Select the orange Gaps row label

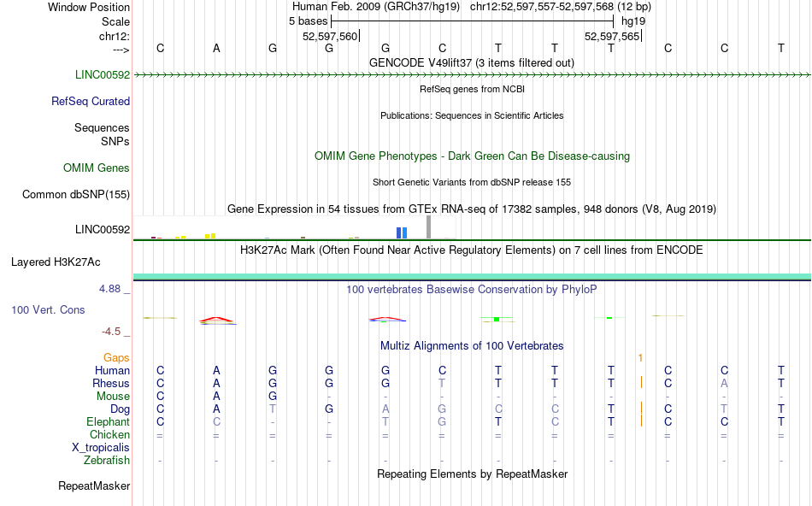(116, 358)
